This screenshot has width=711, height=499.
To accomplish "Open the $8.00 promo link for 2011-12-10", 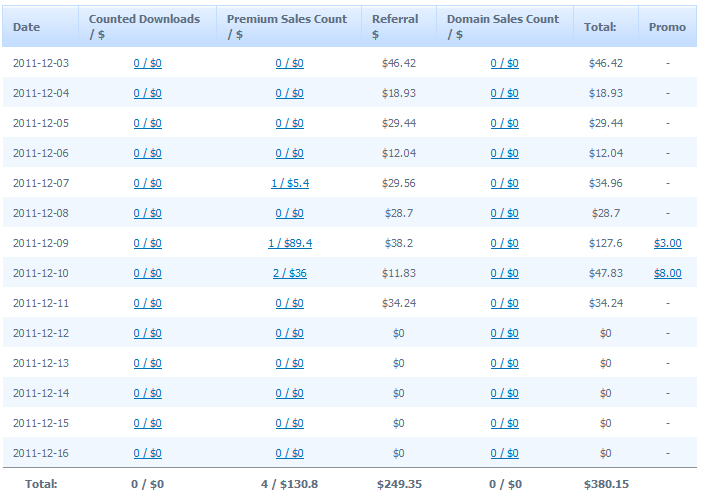I will (667, 273).
